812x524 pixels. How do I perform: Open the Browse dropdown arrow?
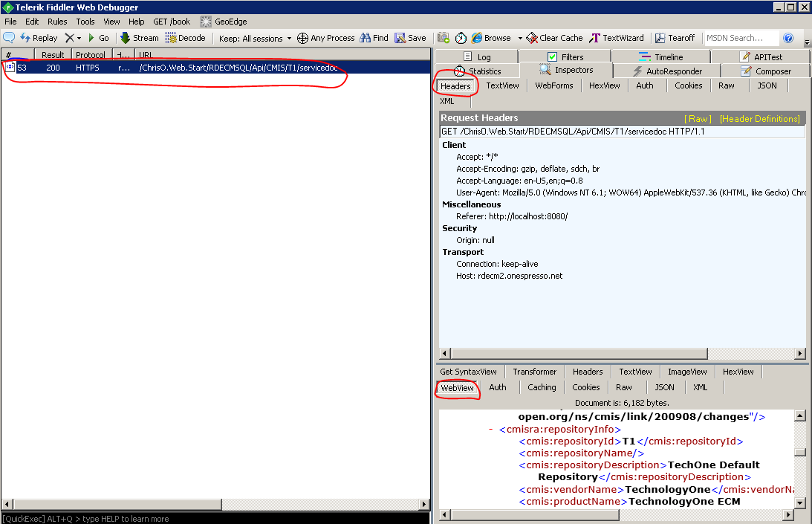tap(520, 39)
